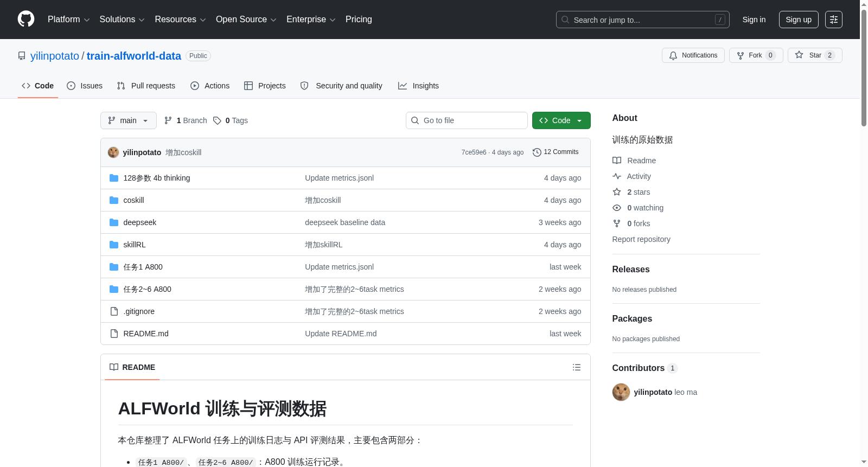The image size is (868, 467).
Task: Focus the Search or jump to field
Action: tap(643, 20)
